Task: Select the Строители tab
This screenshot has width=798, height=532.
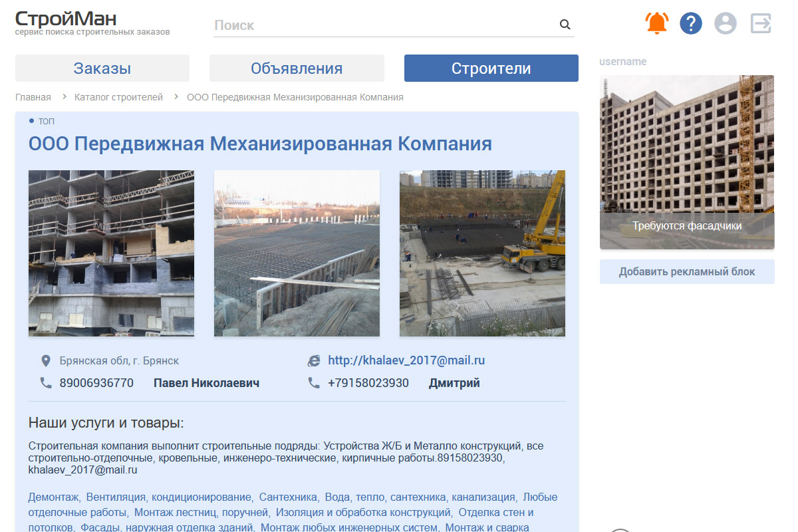Action: 491,68
